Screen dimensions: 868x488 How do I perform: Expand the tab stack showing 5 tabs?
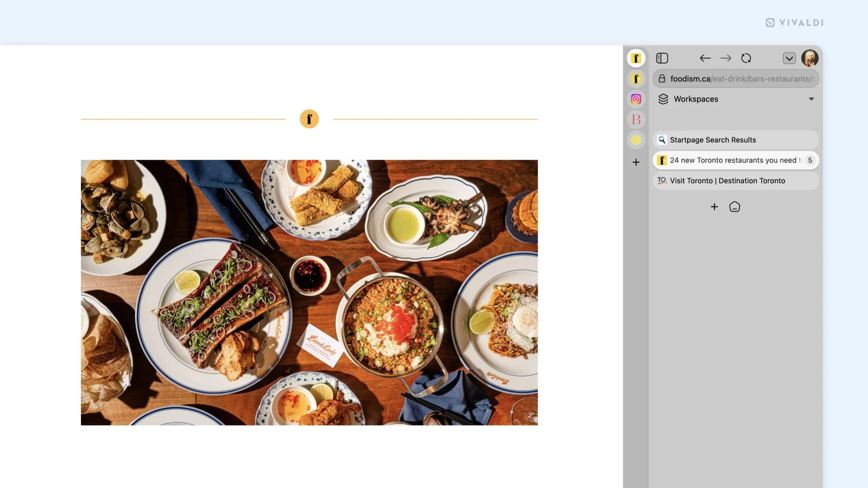pyautogui.click(x=810, y=160)
